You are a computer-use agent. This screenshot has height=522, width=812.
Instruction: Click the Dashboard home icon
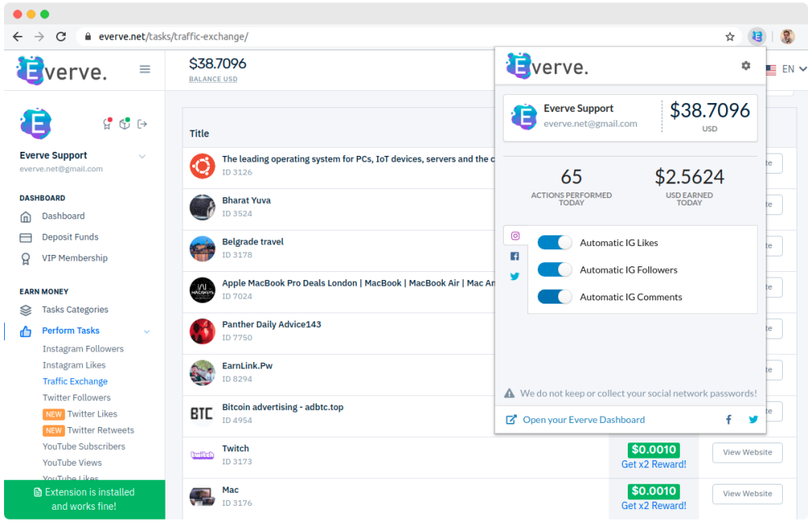click(x=26, y=217)
